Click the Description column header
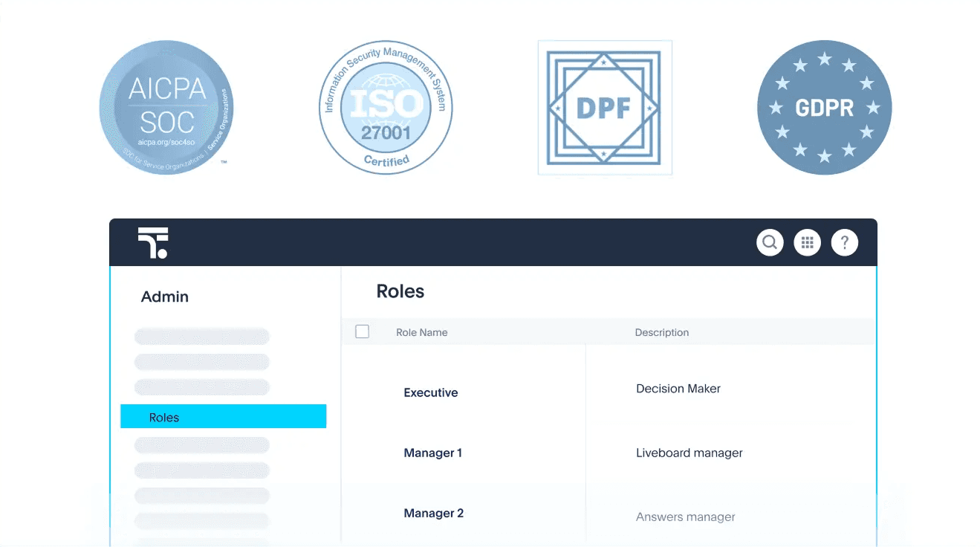The width and height of the screenshot is (980, 547). [x=661, y=332]
